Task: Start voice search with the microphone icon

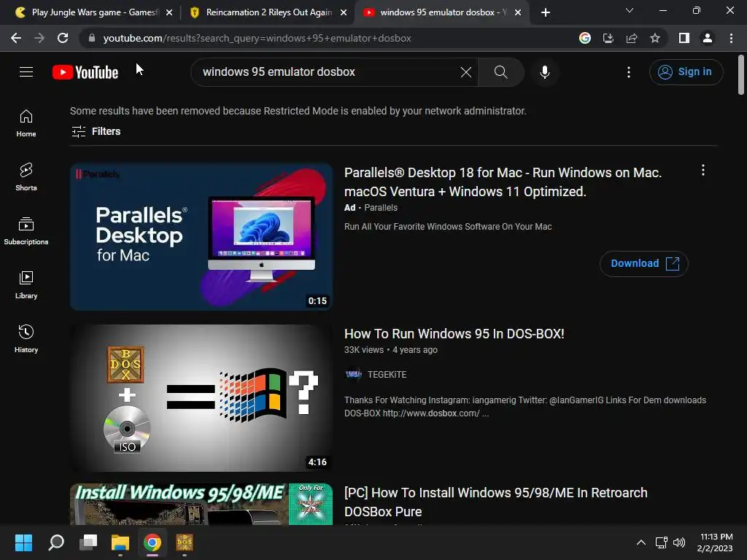Action: pyautogui.click(x=544, y=72)
